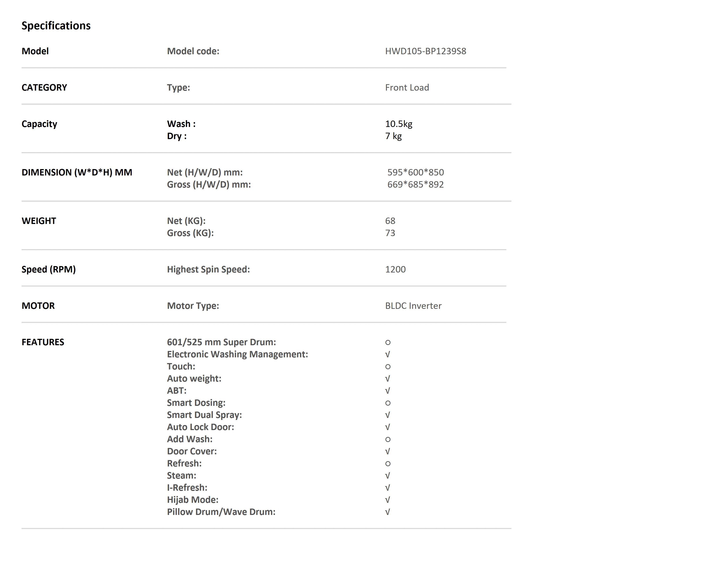Image resolution: width=728 pixels, height=565 pixels.
Task: Click the Add Wash circle mark
Action: (x=388, y=440)
